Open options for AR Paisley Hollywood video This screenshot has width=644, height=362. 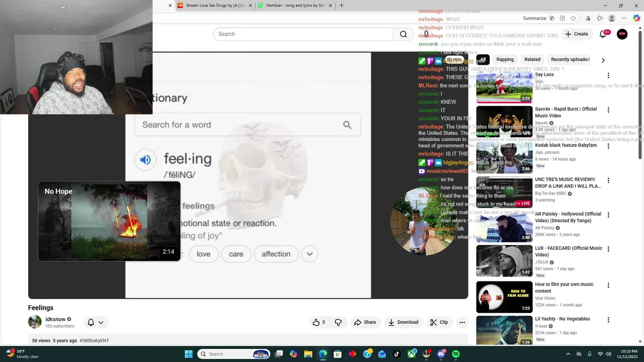click(x=608, y=215)
